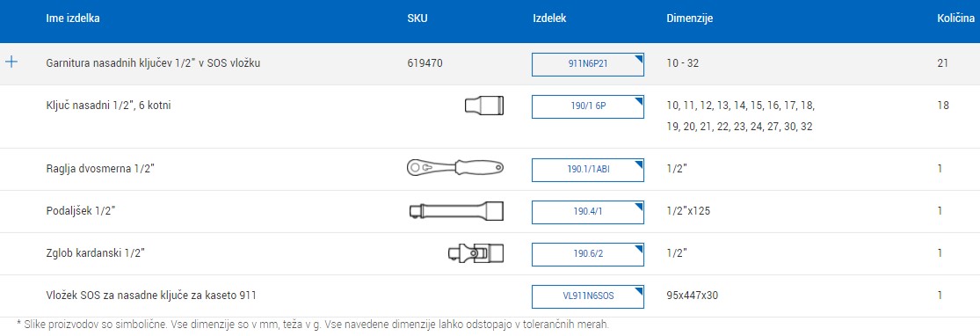The height and width of the screenshot is (336, 980).
Task: Select Vložek SOS za nasadne ključe item
Action: pyautogui.click(x=151, y=296)
